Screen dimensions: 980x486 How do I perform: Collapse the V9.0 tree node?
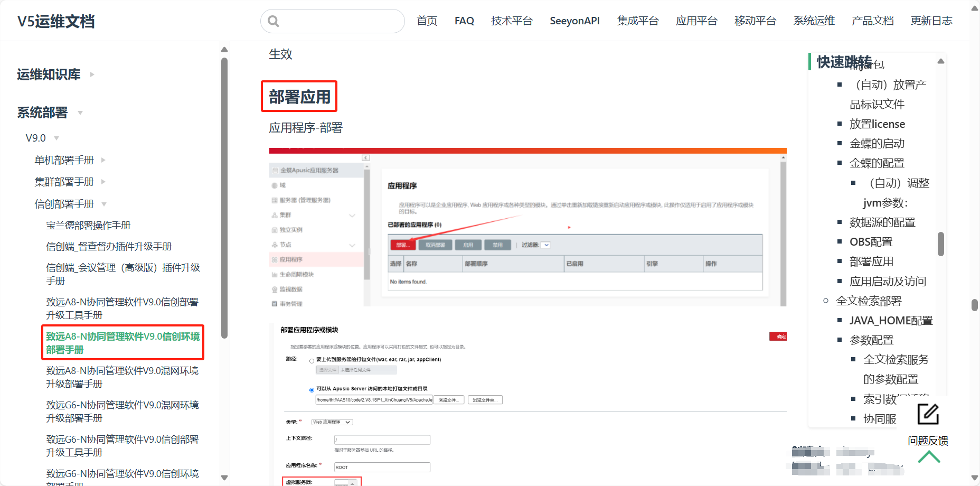(56, 138)
